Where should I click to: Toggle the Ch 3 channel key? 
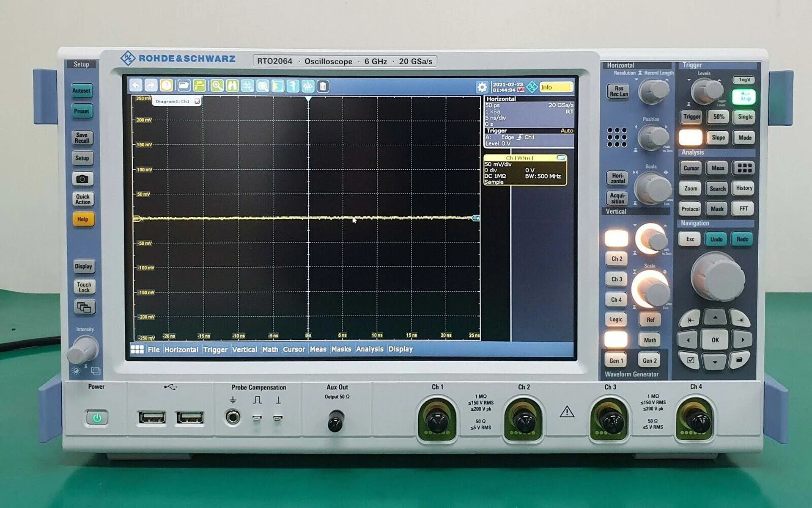pos(617,279)
